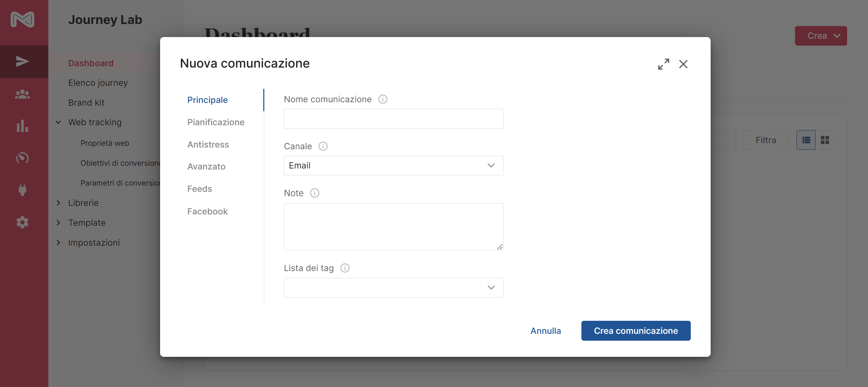Expand the Template section

(58, 223)
